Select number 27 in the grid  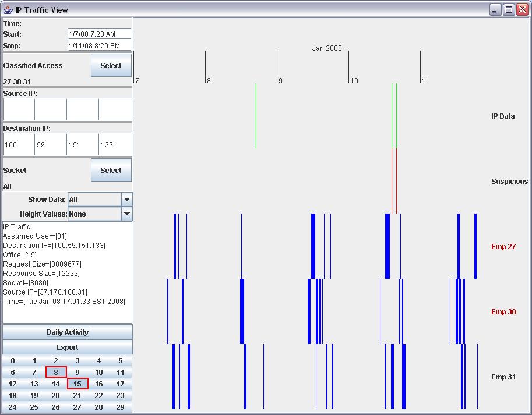(x=77, y=407)
